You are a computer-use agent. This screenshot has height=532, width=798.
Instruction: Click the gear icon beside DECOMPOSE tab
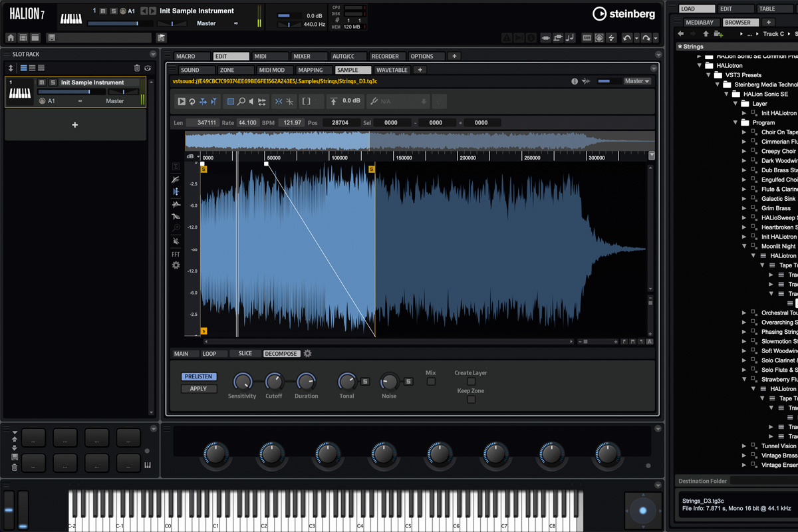[307, 354]
